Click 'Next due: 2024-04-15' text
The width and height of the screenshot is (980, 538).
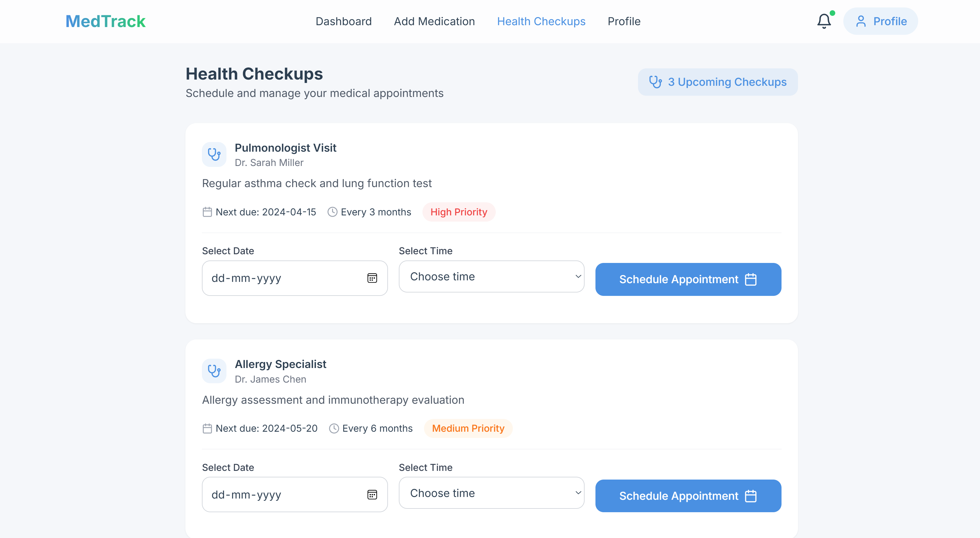(x=266, y=212)
